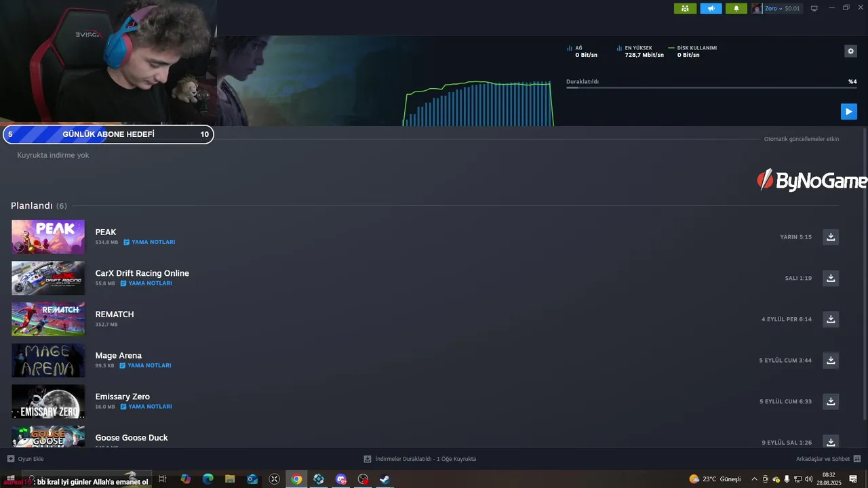
Task: Click the EN YÜKSEK 728,7 Mbit/sn label
Action: [x=640, y=52]
